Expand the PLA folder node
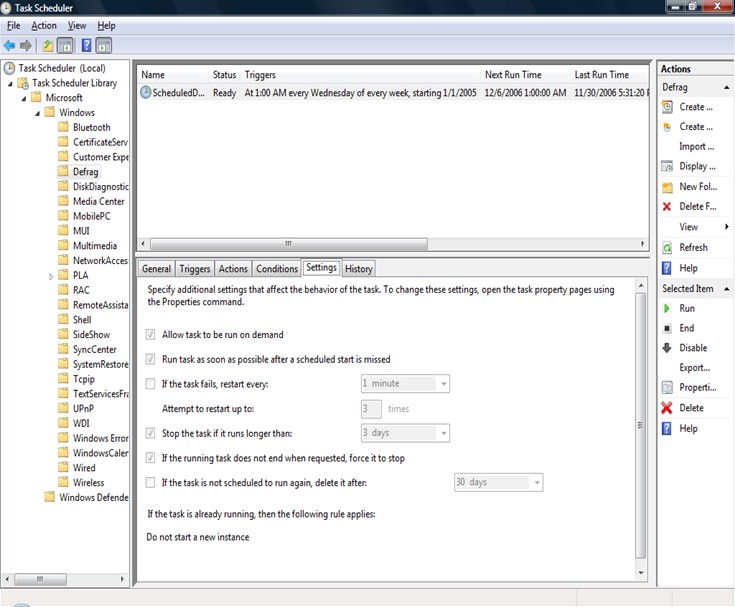Viewport: 735px width, 607px height. [x=51, y=276]
